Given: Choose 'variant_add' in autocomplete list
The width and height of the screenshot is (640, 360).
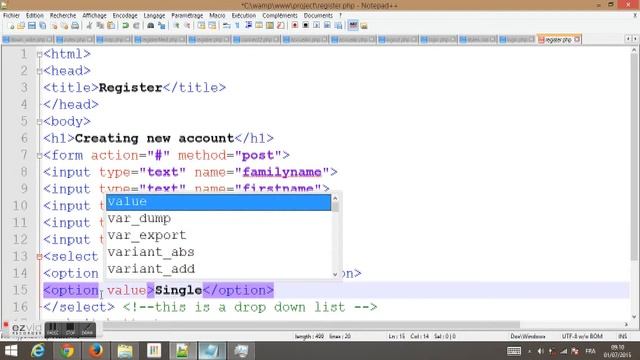Looking at the screenshot, I should (218, 269).
